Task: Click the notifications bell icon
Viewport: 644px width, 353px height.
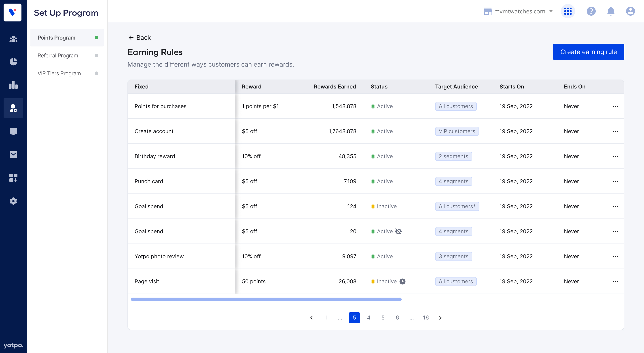Action: click(x=610, y=11)
